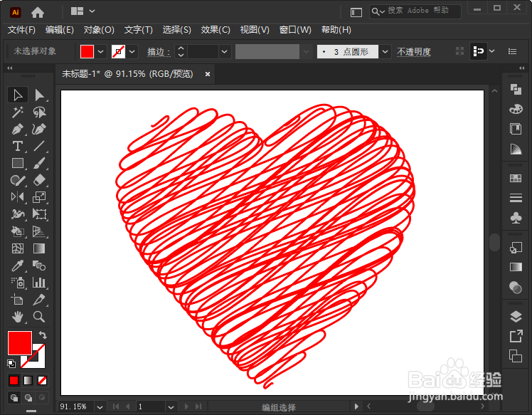The width and height of the screenshot is (532, 415).
Task: Open the 编辑(E) menu
Action: [59, 30]
